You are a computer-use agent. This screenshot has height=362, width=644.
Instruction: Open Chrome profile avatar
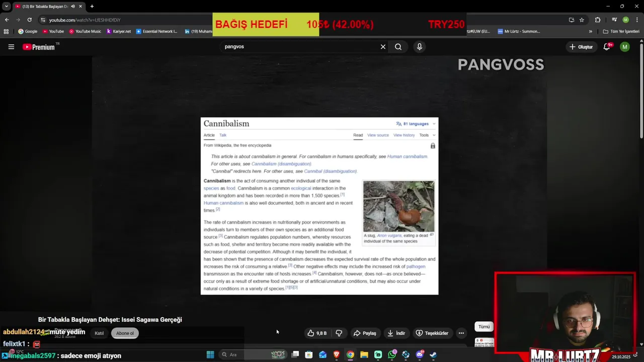point(625,20)
